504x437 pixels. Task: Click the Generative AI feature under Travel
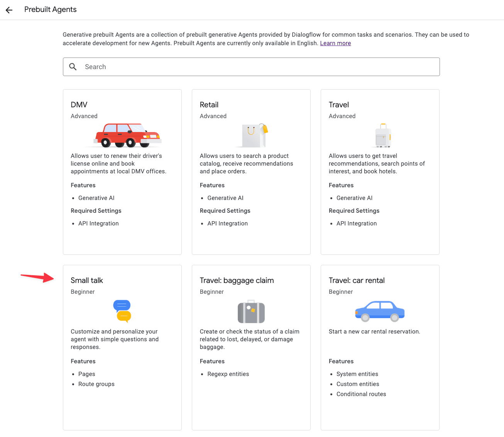pos(354,198)
